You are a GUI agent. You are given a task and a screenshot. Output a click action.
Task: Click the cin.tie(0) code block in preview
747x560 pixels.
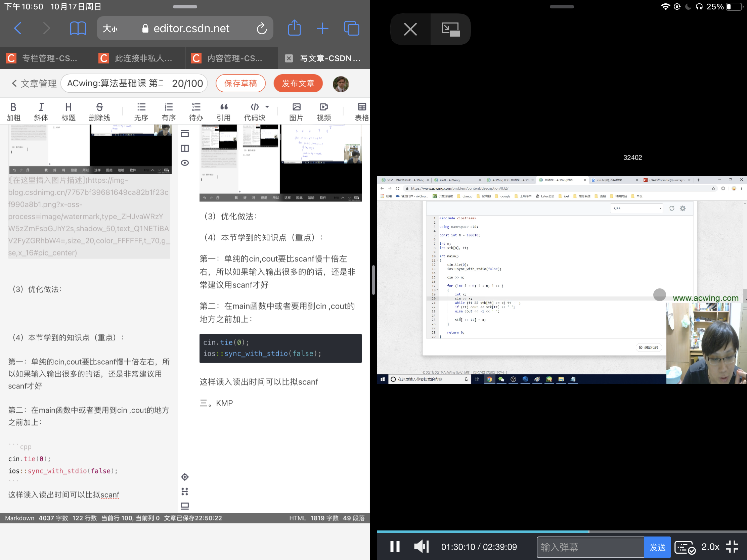point(280,348)
